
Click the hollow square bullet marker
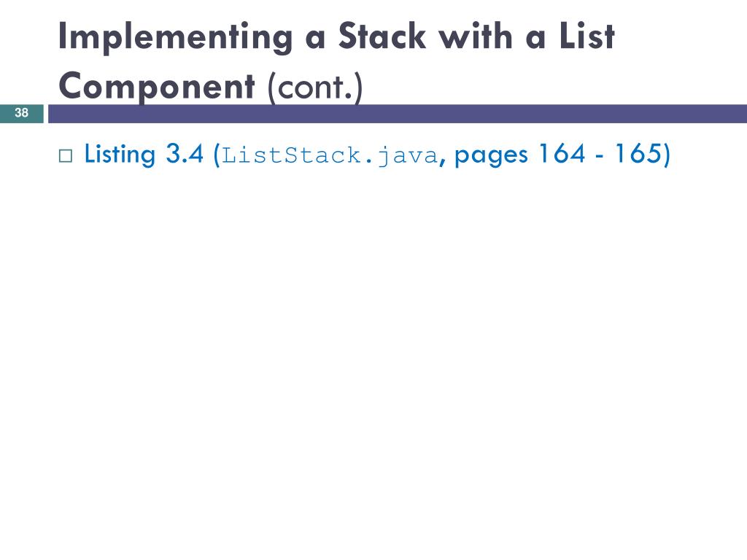[66, 156]
